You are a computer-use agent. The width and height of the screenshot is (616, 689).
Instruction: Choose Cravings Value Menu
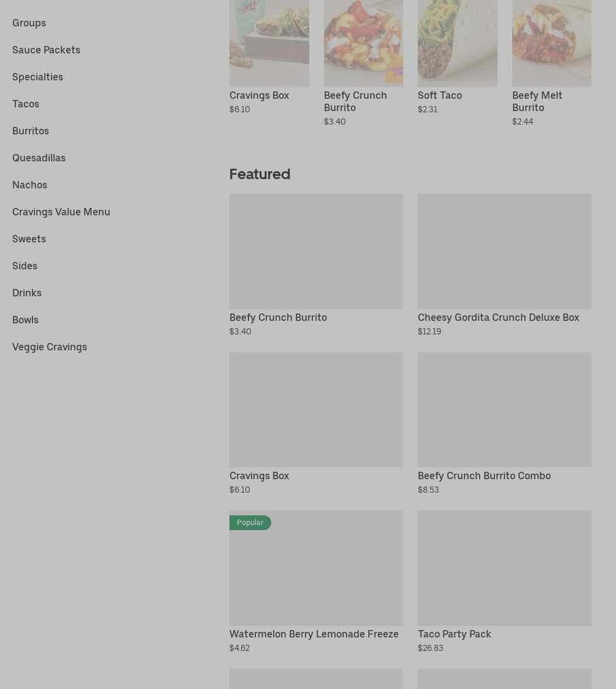click(x=61, y=212)
